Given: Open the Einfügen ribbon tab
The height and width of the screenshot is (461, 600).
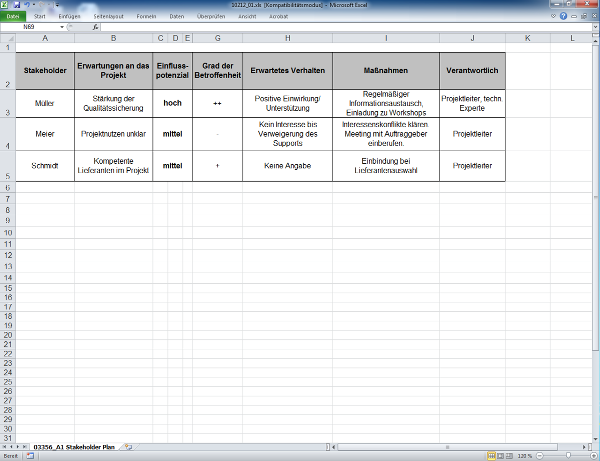Looking at the screenshot, I should 70,17.
